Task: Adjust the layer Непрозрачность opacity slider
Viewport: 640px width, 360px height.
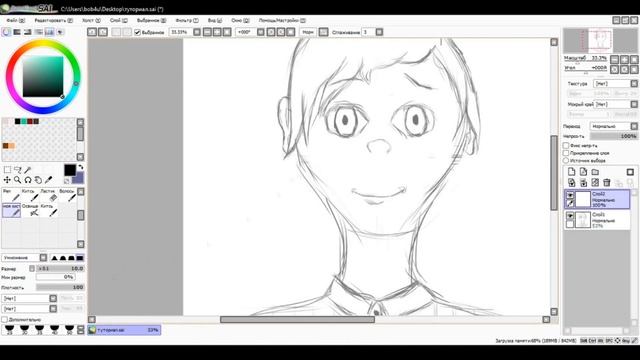Action: (613, 136)
